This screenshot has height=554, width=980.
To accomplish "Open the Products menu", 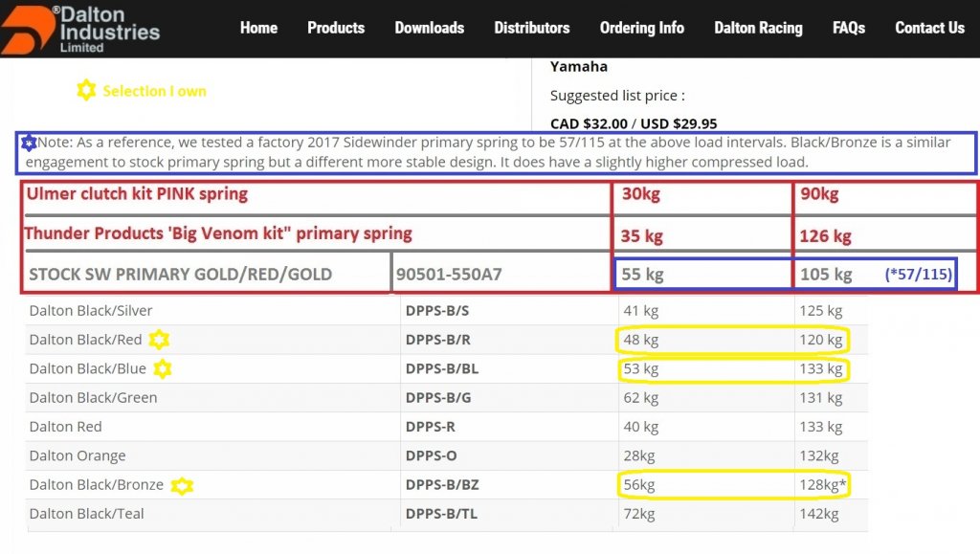I will [x=336, y=28].
